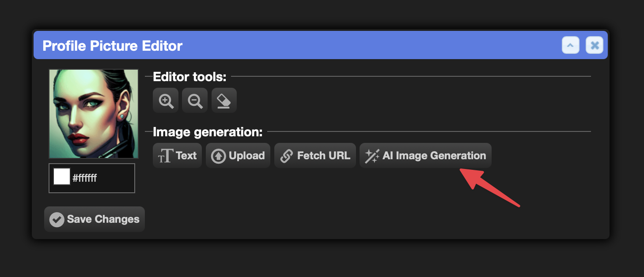Choose Fetch URL option

315,155
